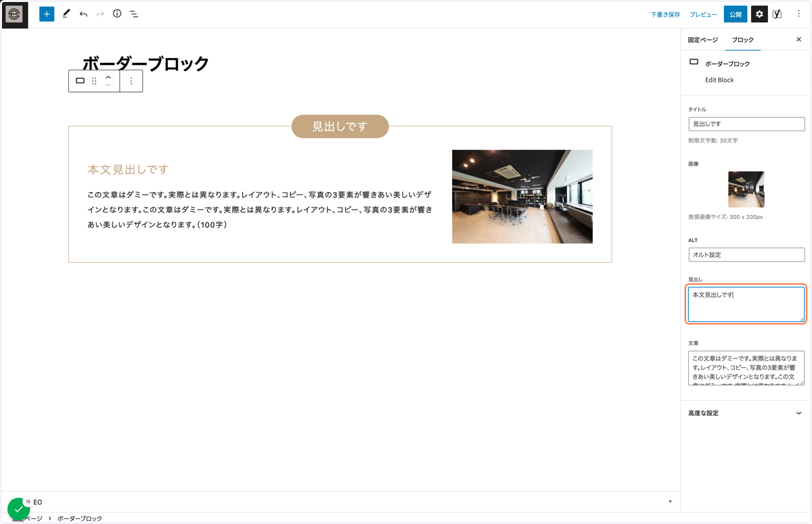Click the ボーダーブロック sidebar block icon

click(694, 62)
